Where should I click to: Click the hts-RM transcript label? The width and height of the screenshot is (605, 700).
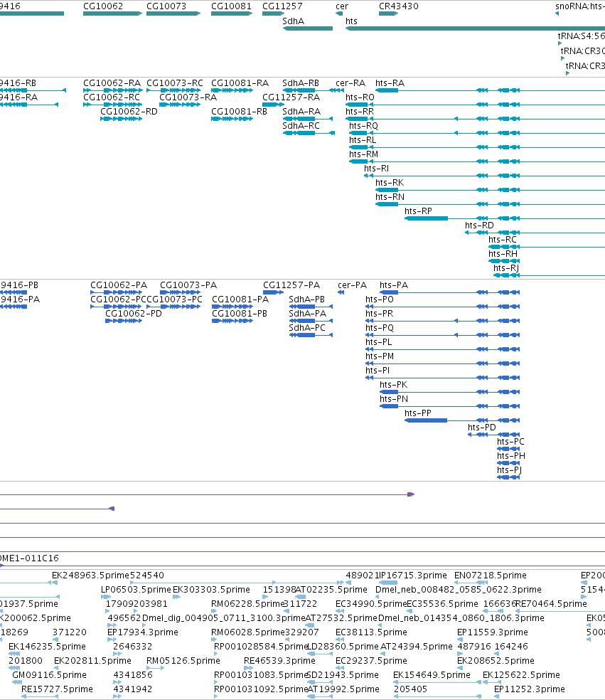(363, 154)
